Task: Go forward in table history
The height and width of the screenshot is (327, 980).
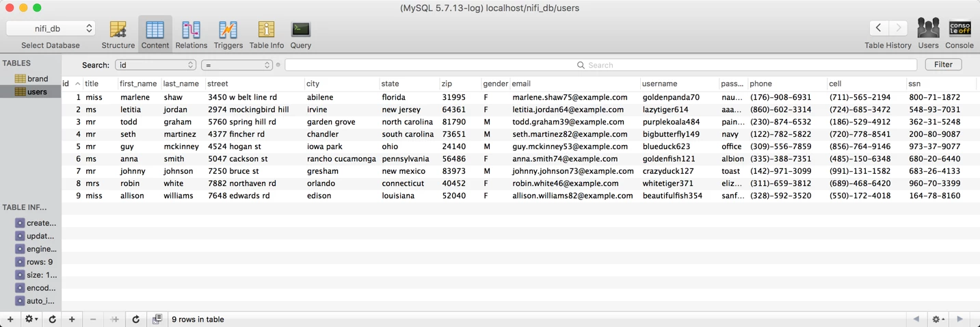Action: 898,28
